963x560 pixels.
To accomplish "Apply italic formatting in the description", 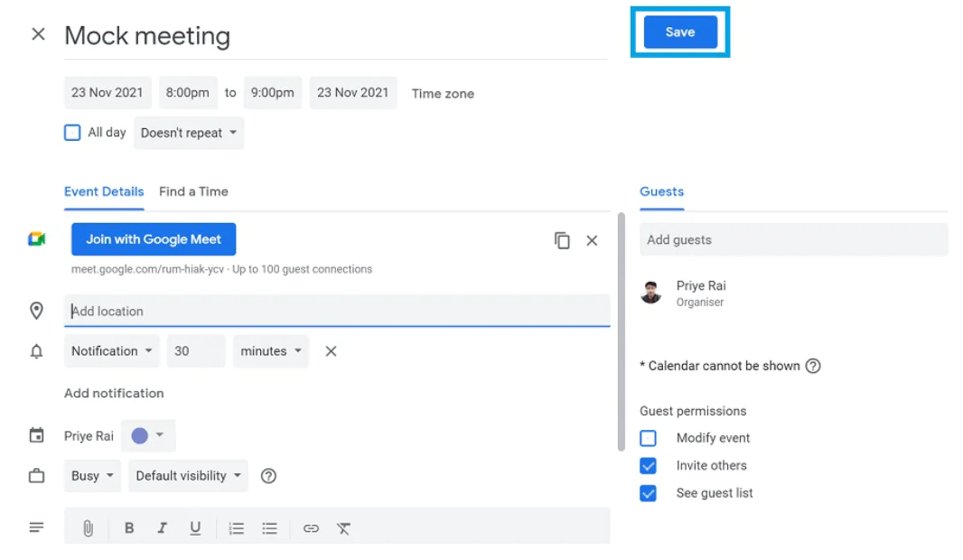I will 163,527.
